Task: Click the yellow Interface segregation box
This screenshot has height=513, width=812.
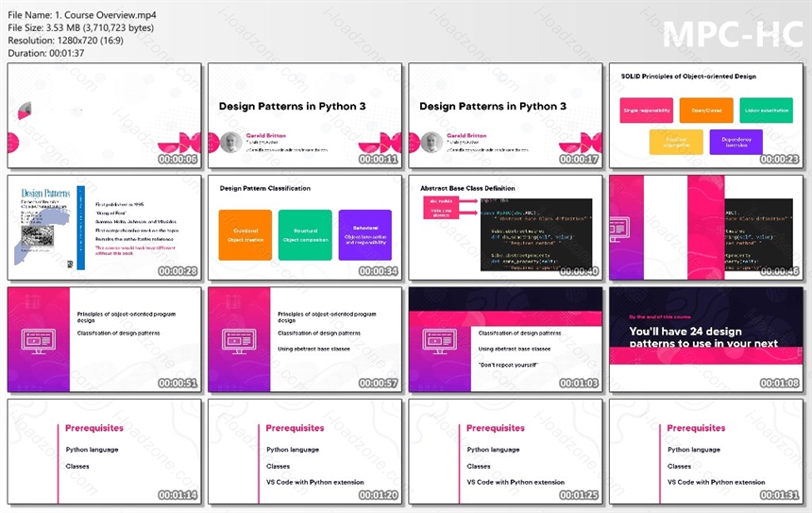Action: 676,142
